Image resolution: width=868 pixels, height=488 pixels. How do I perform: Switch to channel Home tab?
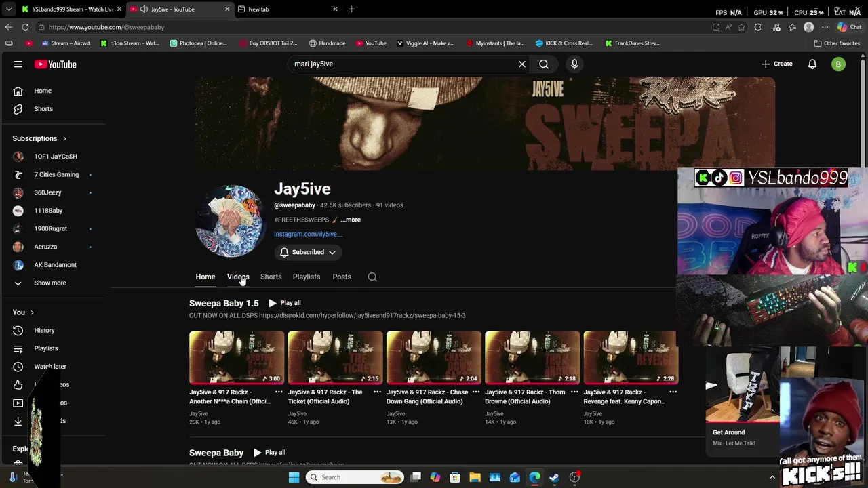(x=205, y=277)
